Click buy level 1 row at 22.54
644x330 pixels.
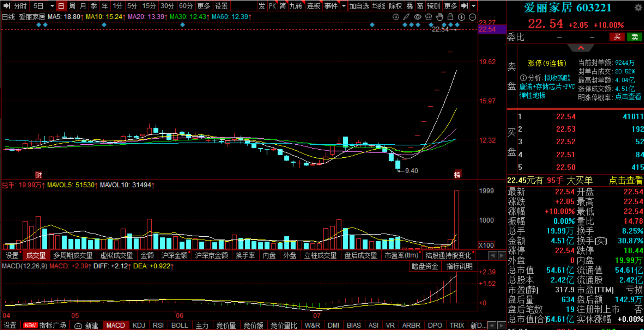coord(581,117)
